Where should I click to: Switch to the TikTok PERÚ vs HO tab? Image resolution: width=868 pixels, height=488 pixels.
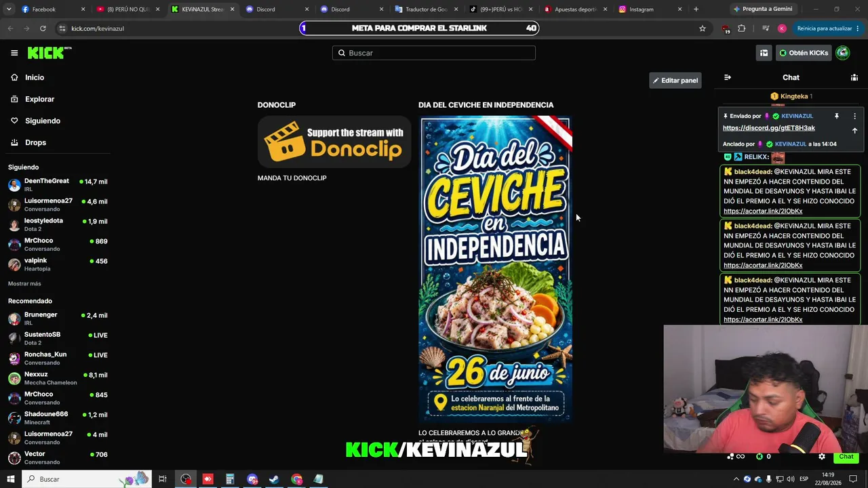pos(501,9)
